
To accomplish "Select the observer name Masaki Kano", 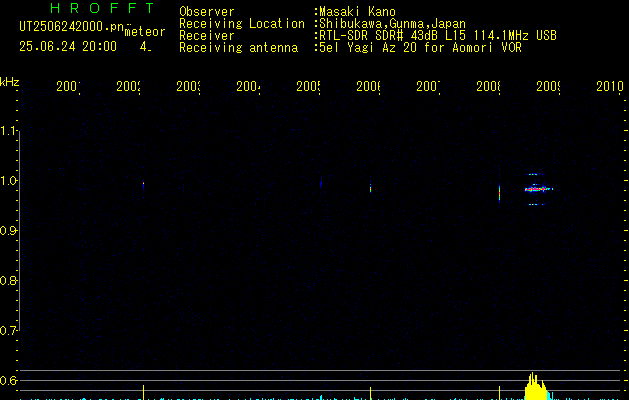I will click(357, 12).
